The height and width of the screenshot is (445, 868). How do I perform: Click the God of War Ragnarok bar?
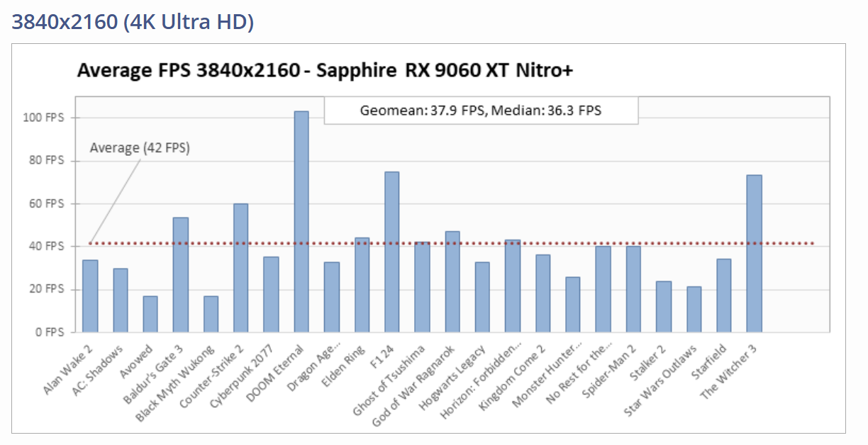coord(452,281)
